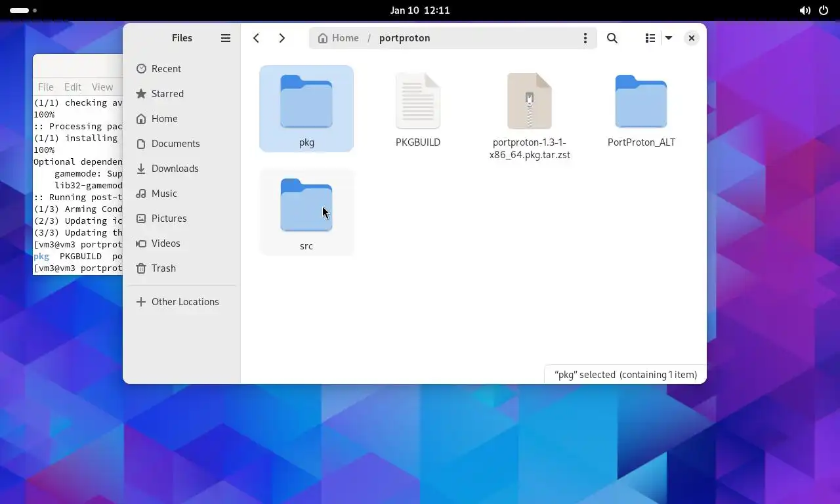Click the Downloads arrow icon in sidebar
Image resolution: width=840 pixels, height=504 pixels.
pyautogui.click(x=141, y=169)
